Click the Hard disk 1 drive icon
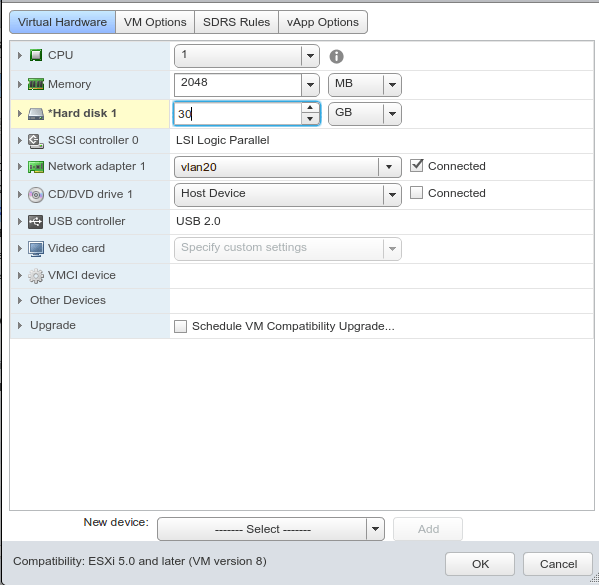The height and width of the screenshot is (585, 599). coord(36,113)
